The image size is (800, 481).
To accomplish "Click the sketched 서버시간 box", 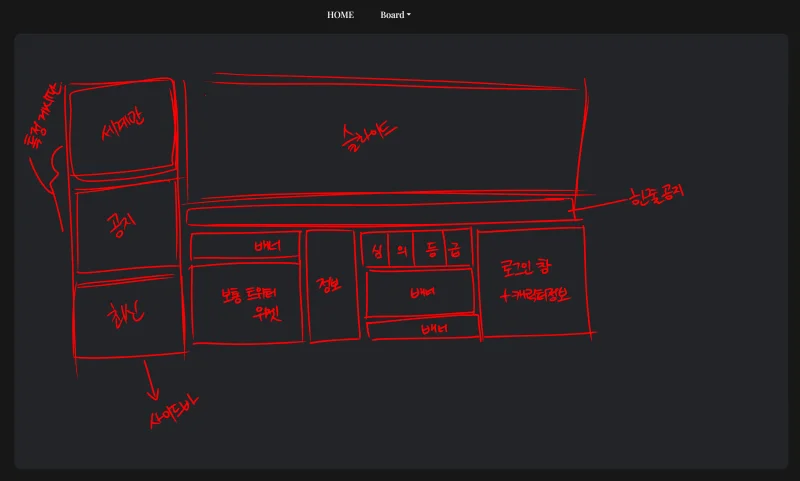I will click(123, 128).
